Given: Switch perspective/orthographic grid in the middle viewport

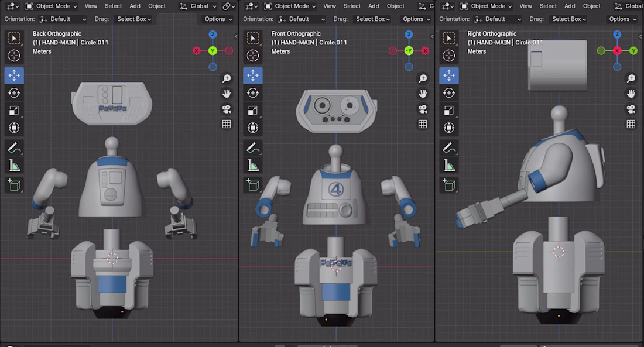Looking at the screenshot, I should click(423, 124).
